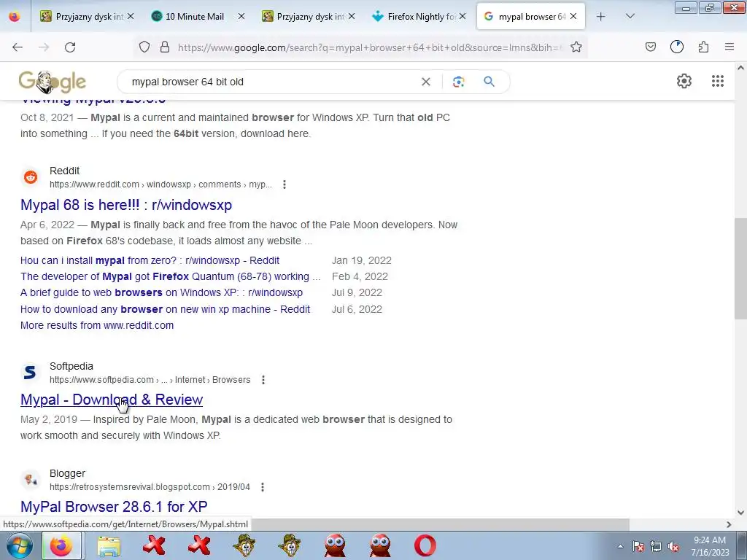Open Windows Start menu orb
The width and height of the screenshot is (747, 560).
pyautogui.click(x=20, y=545)
